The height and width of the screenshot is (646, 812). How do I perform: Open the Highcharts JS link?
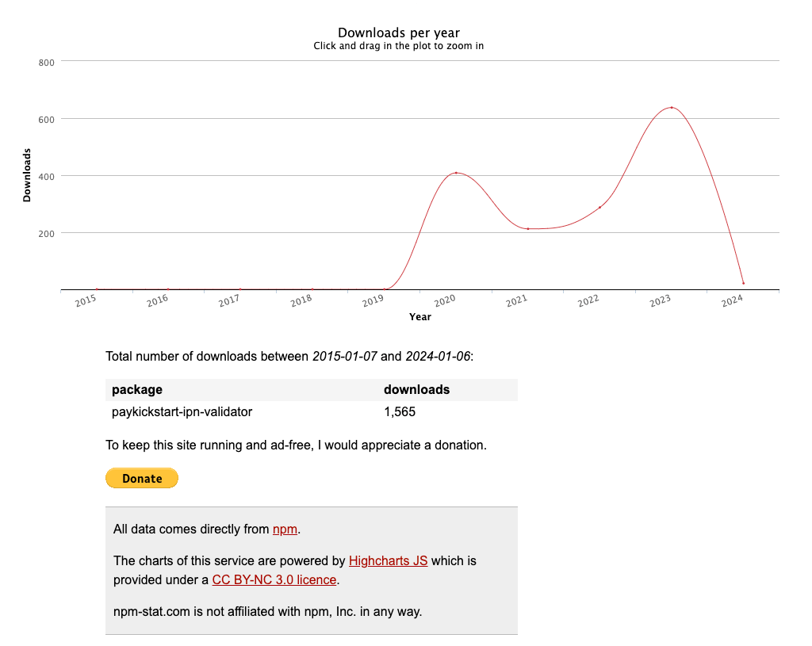point(388,560)
